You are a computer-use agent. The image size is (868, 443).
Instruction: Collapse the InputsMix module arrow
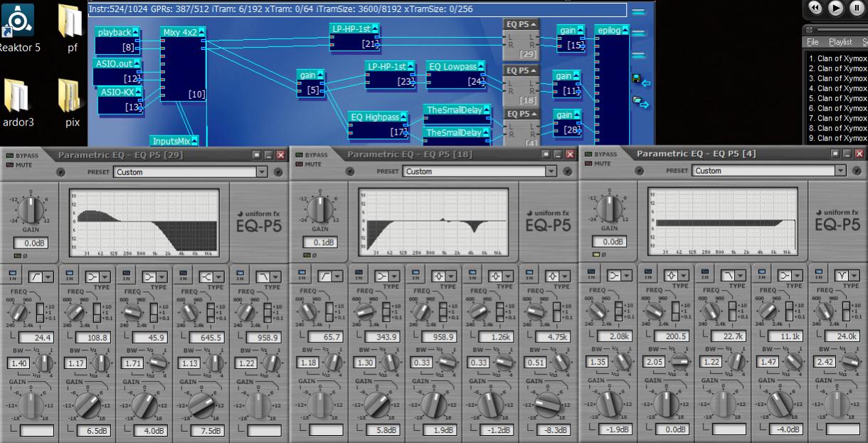tap(194, 141)
